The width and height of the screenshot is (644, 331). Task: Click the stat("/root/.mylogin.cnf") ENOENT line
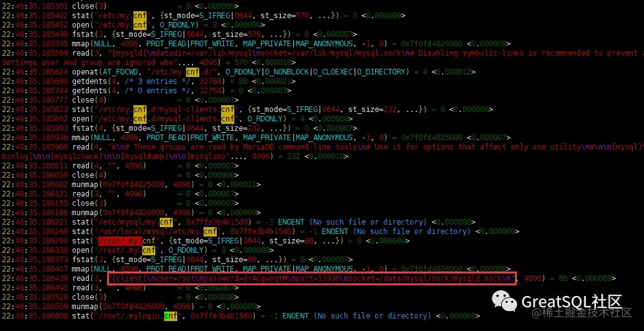tap(241, 316)
